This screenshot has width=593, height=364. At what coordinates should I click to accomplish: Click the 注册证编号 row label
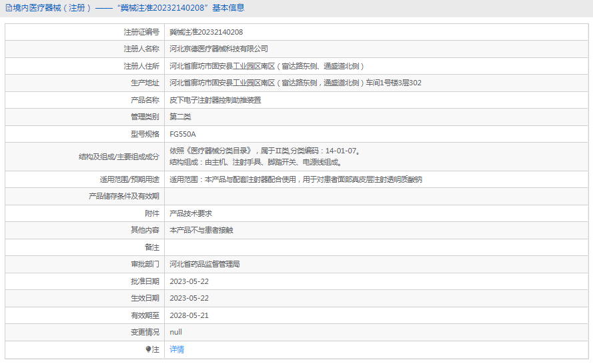click(x=141, y=32)
